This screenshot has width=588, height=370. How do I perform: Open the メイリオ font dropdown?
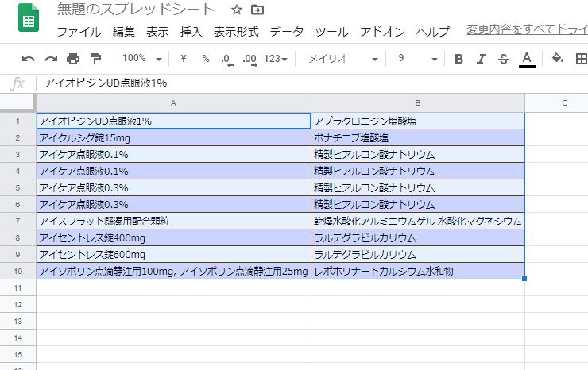(343, 59)
